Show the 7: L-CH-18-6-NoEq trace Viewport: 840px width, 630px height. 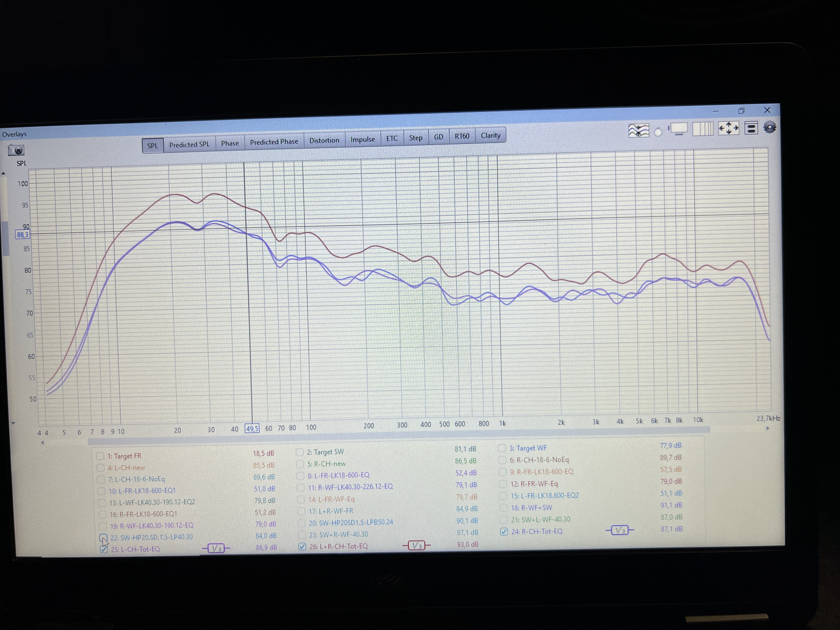(101, 479)
